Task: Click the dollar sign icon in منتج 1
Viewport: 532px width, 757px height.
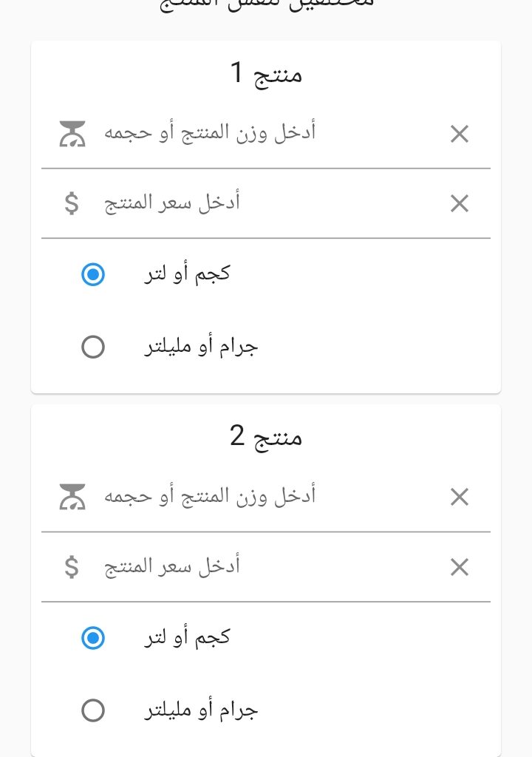Action: pos(72,203)
